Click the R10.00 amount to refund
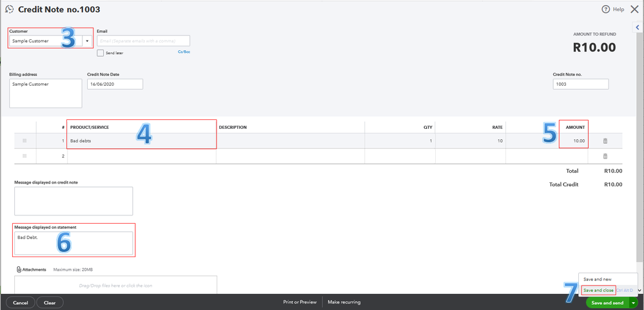644x310 pixels. pos(594,47)
